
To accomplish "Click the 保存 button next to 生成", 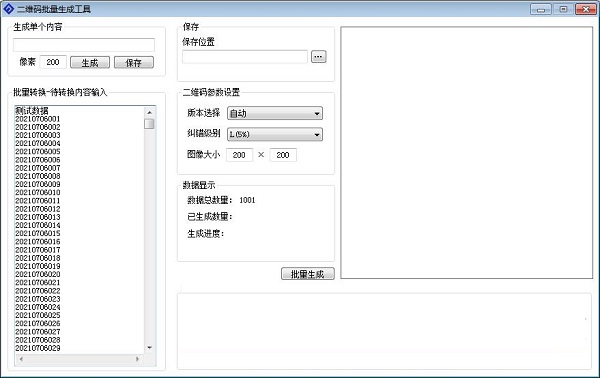I will coord(134,62).
